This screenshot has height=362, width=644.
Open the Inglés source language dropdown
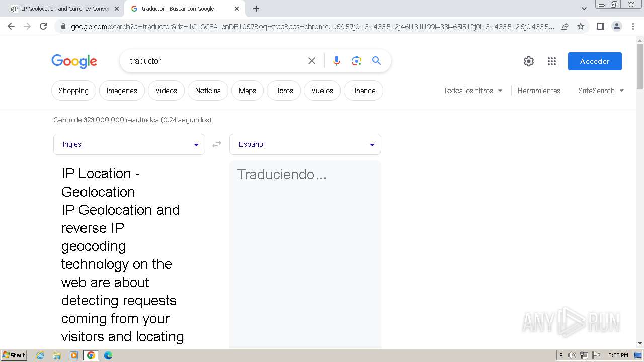coord(129,144)
